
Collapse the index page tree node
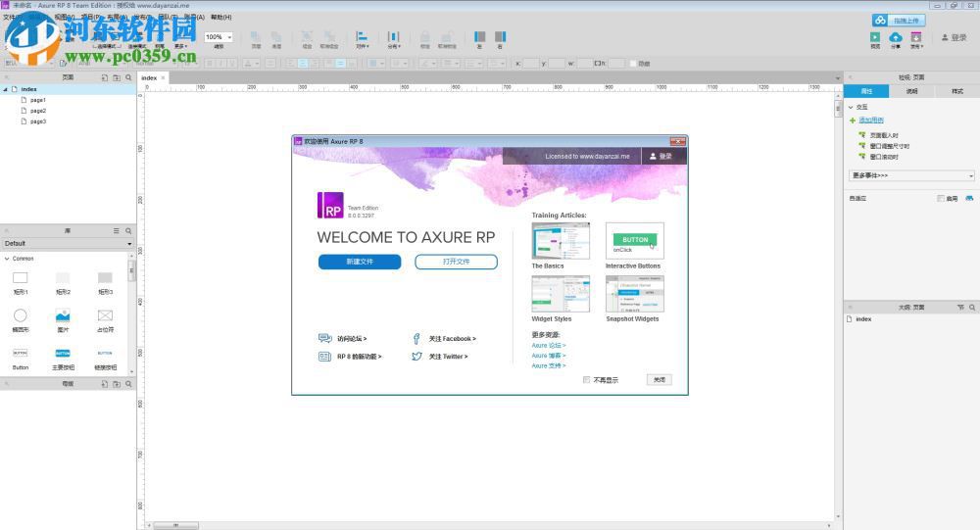(6, 89)
